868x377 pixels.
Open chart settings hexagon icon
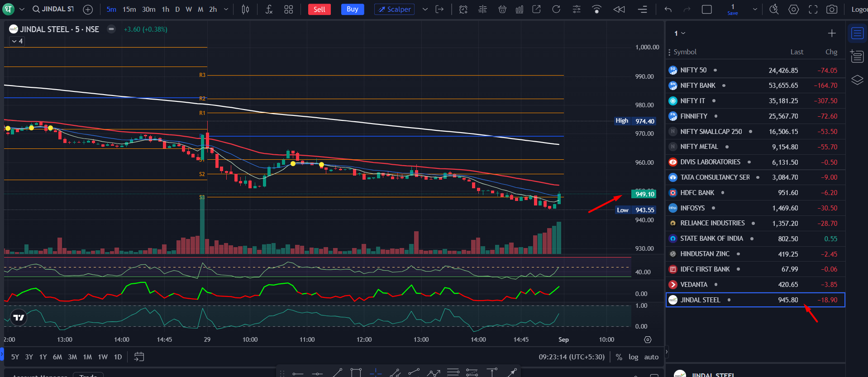[794, 9]
